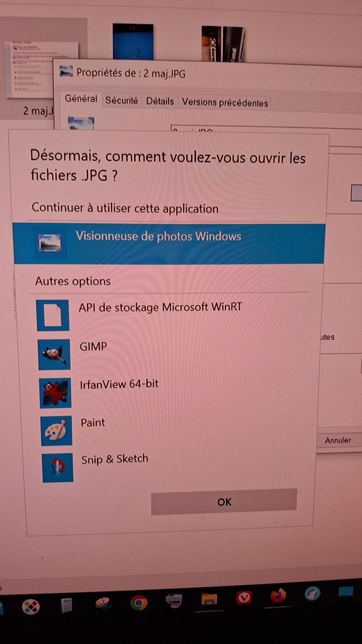Open Calculator from the taskbar
The height and width of the screenshot is (644, 362).
point(67,605)
